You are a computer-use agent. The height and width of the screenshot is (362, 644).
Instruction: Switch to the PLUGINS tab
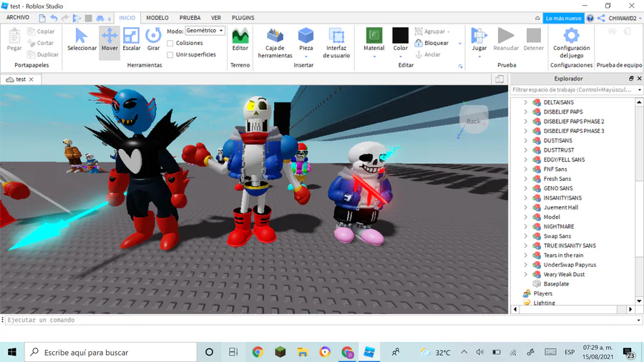point(243,18)
